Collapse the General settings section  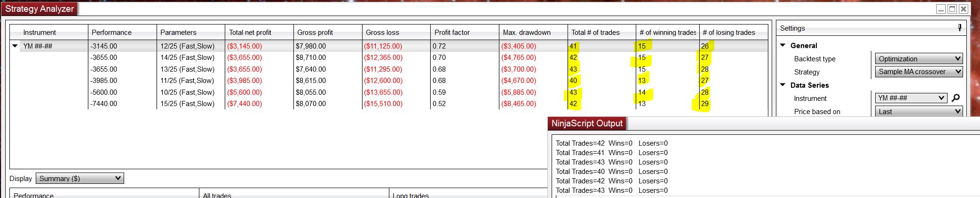783,45
